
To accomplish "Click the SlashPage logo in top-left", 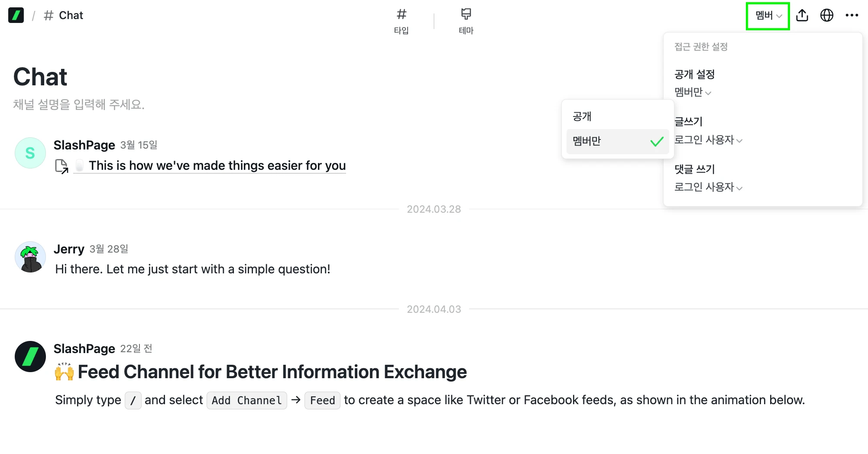I will click(16, 15).
